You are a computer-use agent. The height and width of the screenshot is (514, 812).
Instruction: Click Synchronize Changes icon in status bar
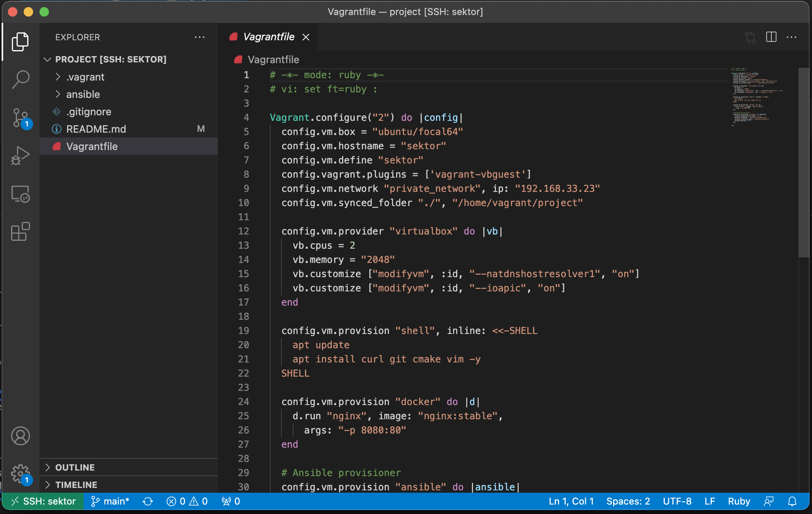[x=148, y=501]
